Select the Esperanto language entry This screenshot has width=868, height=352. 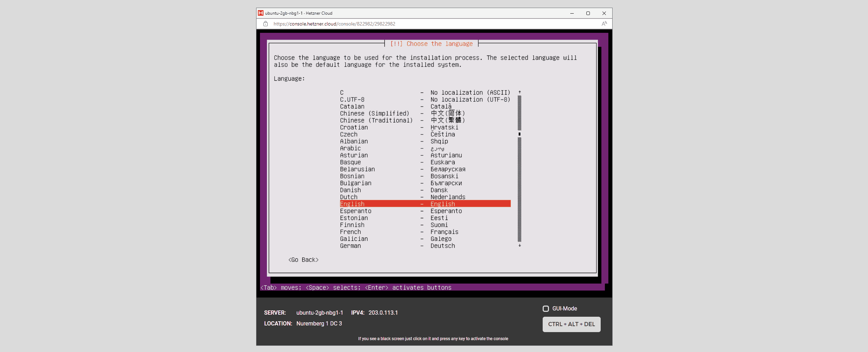pyautogui.click(x=355, y=211)
